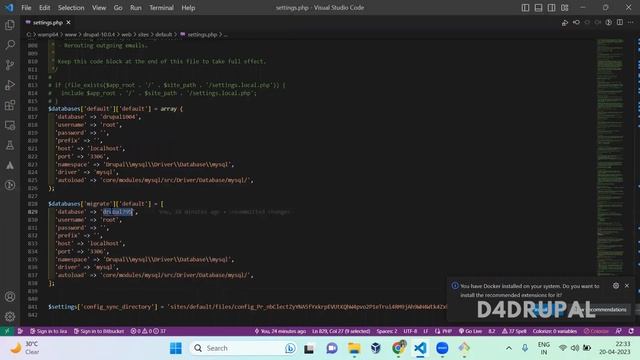Open the Run and Debug view

(10, 85)
